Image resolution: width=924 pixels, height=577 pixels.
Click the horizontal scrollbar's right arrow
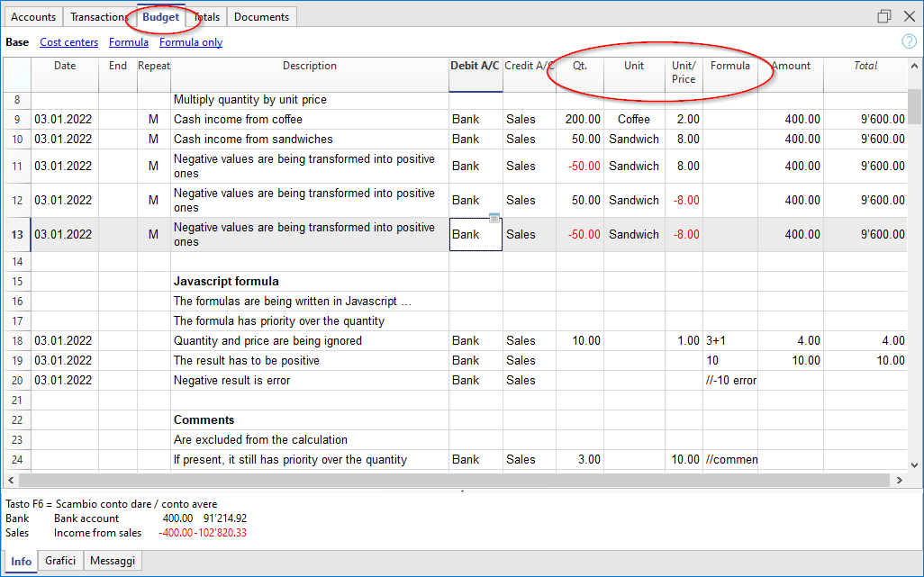[901, 480]
